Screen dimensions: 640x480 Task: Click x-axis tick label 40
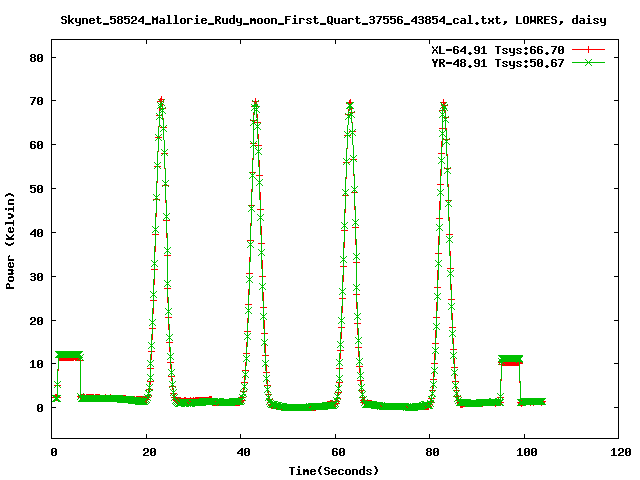[243, 452]
